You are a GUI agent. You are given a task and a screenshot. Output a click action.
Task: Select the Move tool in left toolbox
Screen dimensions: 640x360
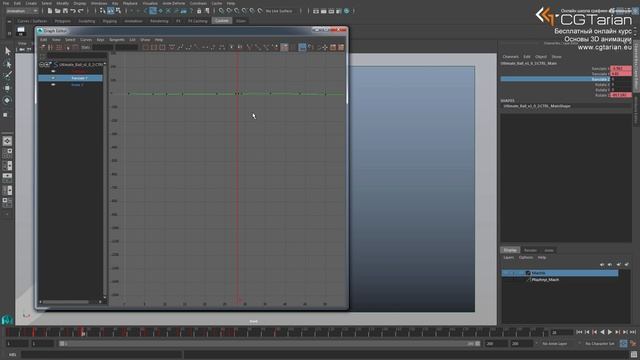[7, 88]
